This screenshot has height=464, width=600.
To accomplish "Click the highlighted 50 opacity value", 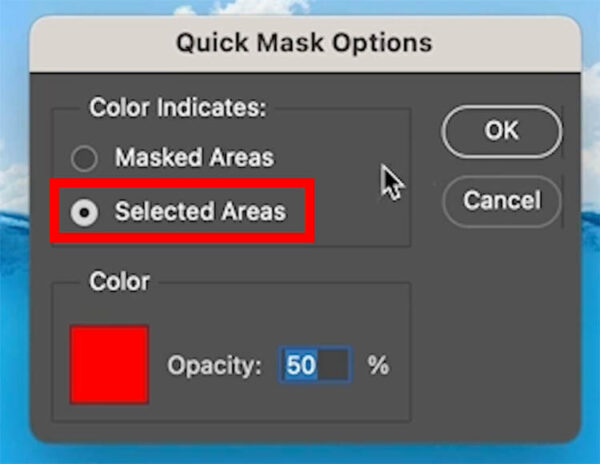I will (x=301, y=365).
